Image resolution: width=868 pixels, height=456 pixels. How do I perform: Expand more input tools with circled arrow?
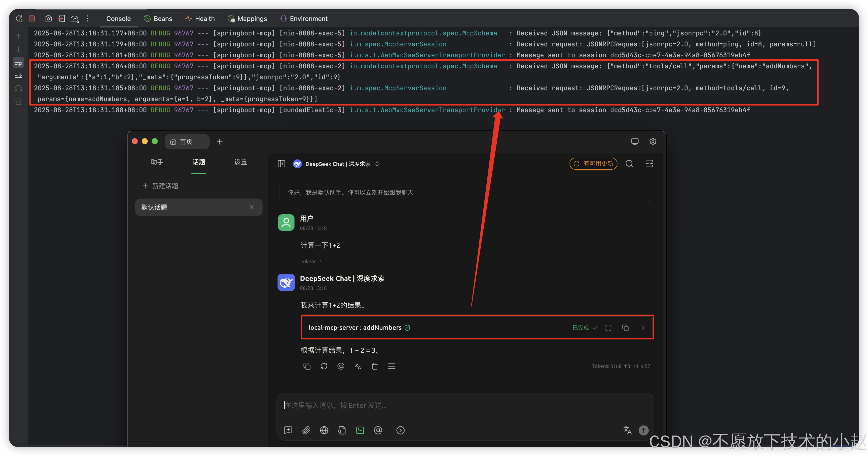click(x=400, y=430)
